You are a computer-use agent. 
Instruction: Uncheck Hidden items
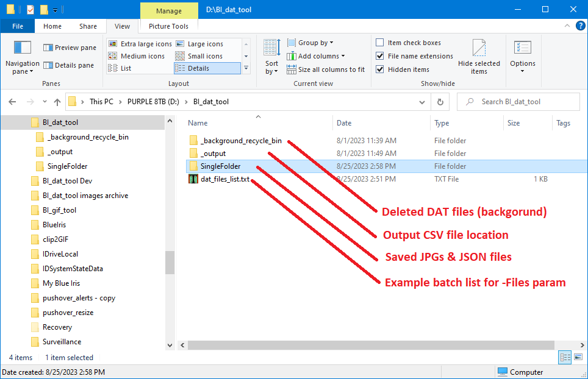[x=403, y=69]
